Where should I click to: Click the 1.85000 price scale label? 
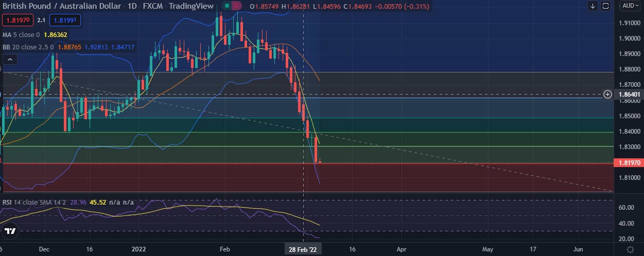(630, 116)
